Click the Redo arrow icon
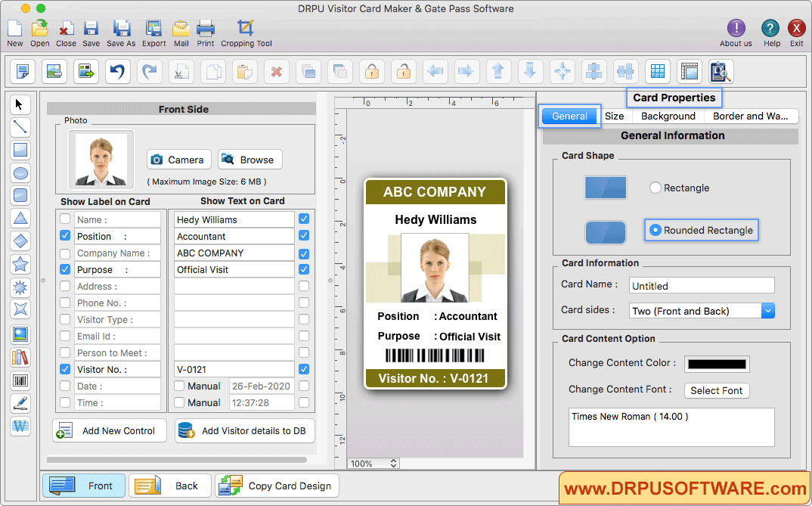This screenshot has height=506, width=812. [x=150, y=71]
